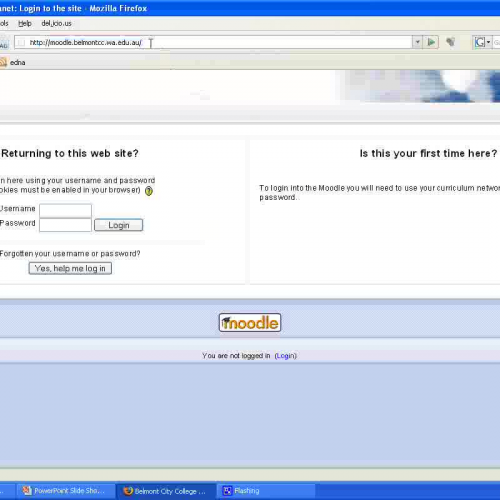Click the Password input field

65,225
